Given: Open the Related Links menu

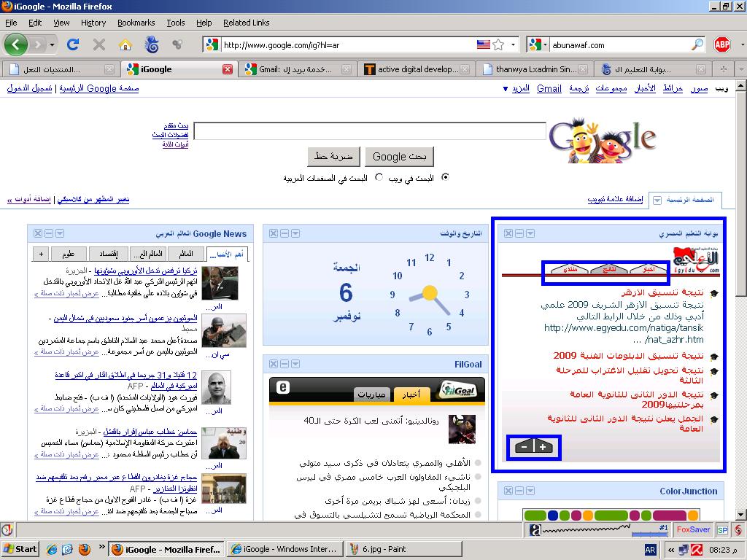Looking at the screenshot, I should tap(247, 23).
